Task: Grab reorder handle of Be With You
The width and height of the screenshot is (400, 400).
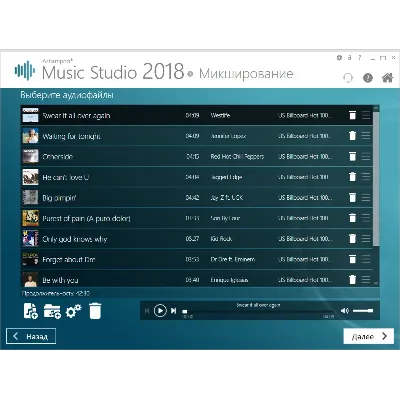Action: (x=366, y=279)
